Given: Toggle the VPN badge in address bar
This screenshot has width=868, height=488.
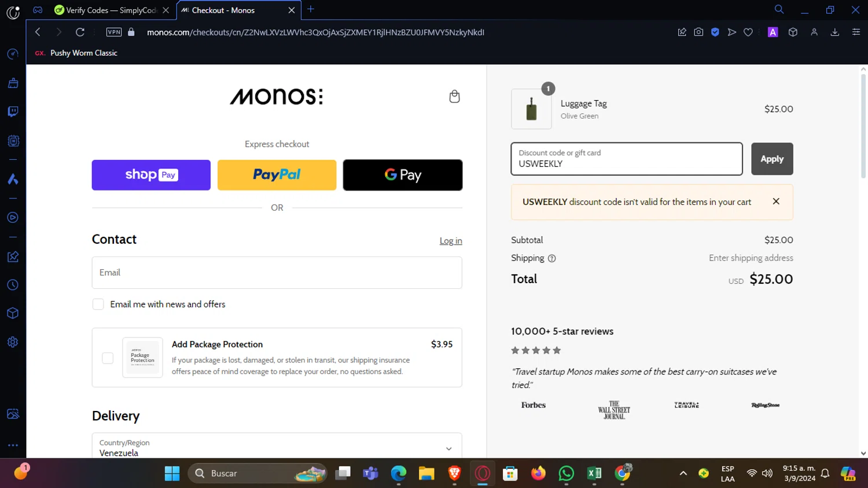Looking at the screenshot, I should [114, 32].
